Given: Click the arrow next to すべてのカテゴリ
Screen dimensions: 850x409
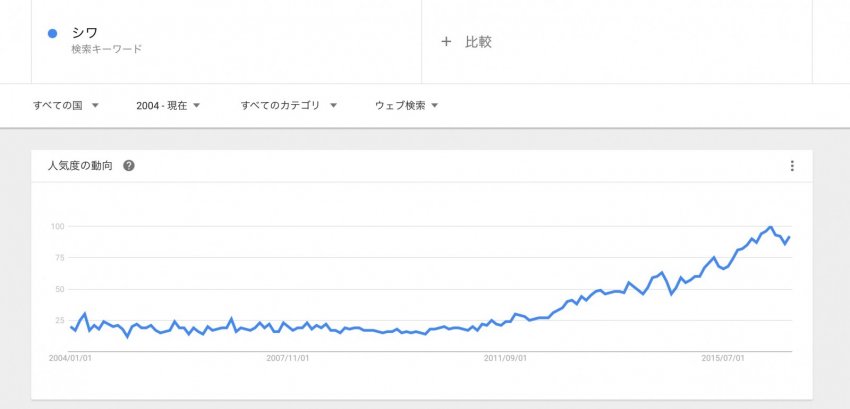Looking at the screenshot, I should 333,106.
